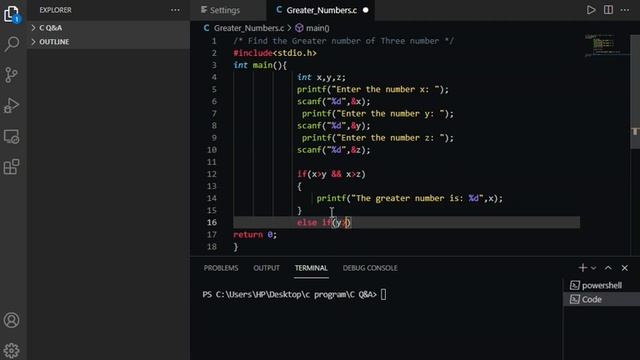Open the Extensions view
The width and height of the screenshot is (640, 360).
tap(11, 167)
